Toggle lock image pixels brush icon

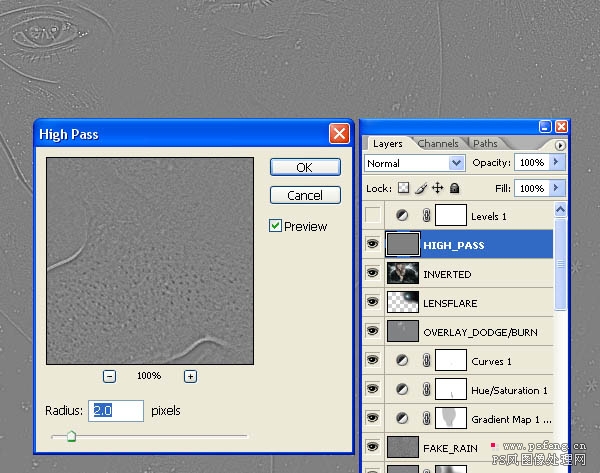click(421, 188)
